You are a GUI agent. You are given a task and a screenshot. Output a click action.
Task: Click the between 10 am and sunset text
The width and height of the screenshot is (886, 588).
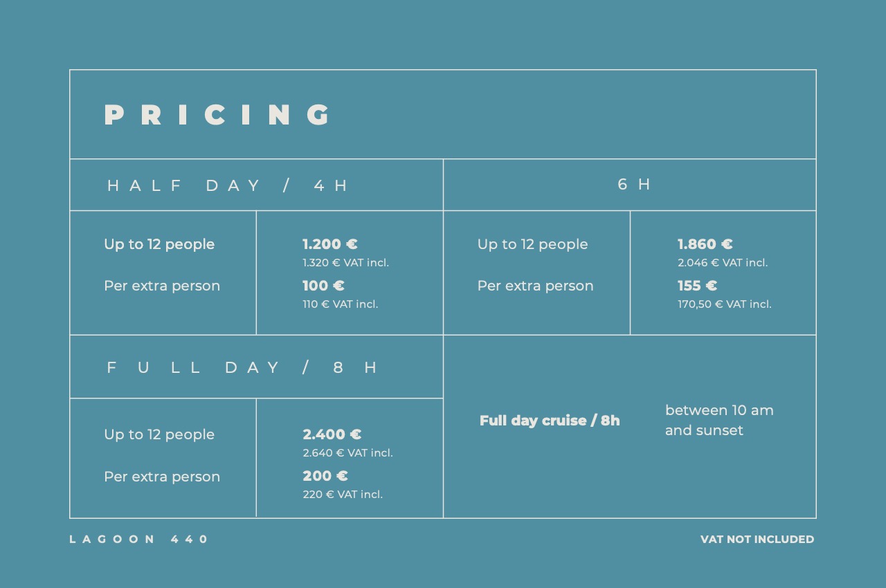719,420
